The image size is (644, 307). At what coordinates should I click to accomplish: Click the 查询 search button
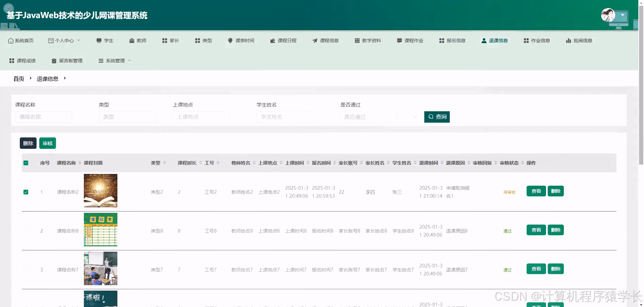(437, 117)
